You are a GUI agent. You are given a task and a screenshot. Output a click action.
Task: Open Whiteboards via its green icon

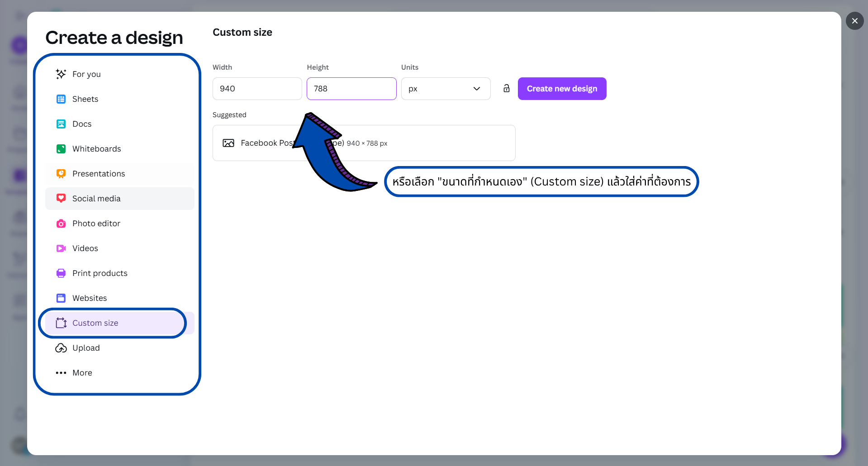(x=61, y=149)
